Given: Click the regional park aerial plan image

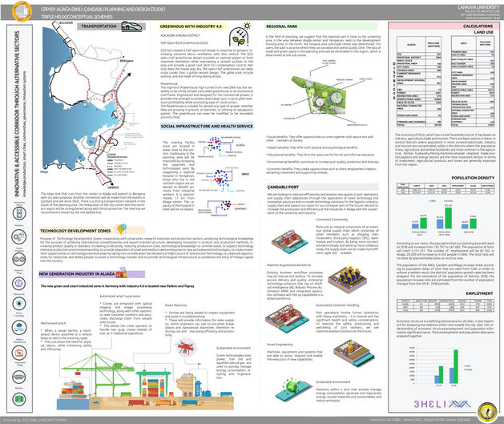Looking at the screenshot, I should [x=318, y=95].
